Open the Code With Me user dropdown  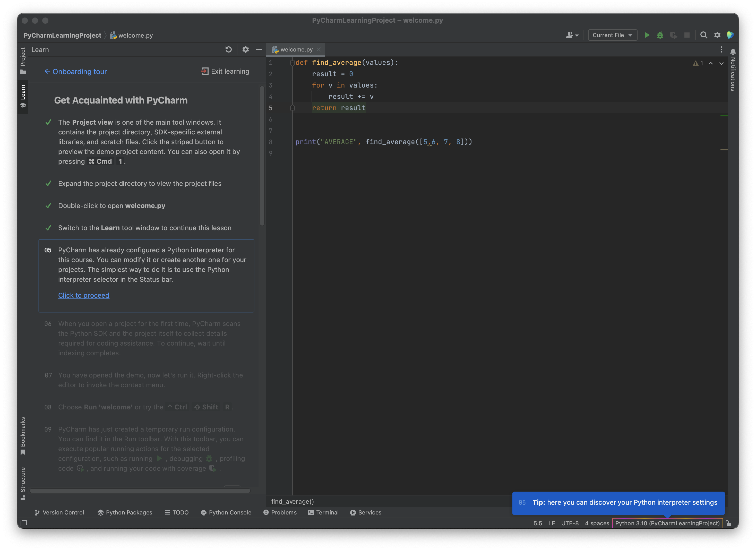tap(572, 35)
